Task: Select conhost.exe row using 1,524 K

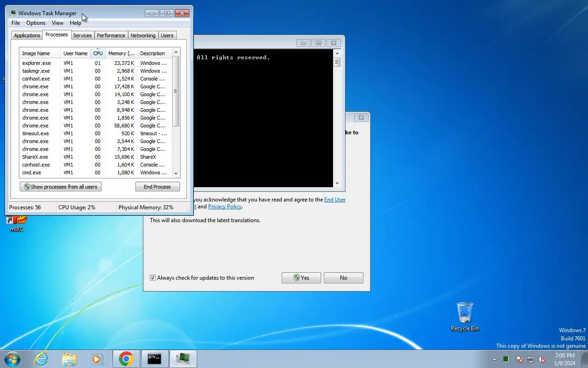Action: click(96, 79)
